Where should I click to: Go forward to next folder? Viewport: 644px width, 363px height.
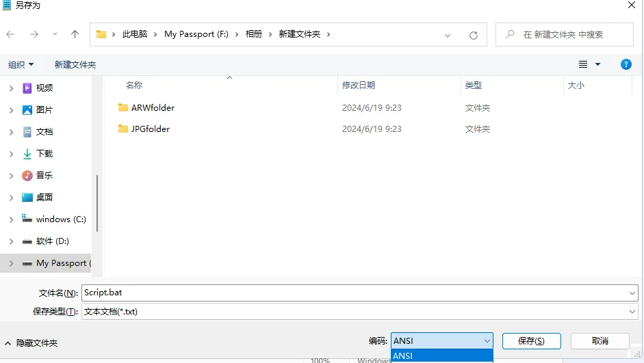(x=34, y=34)
